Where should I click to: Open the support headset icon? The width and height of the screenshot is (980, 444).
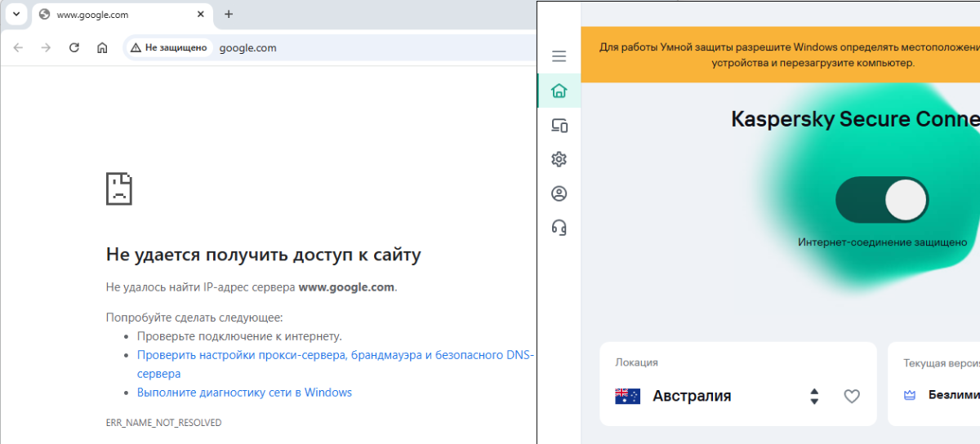pos(559,227)
